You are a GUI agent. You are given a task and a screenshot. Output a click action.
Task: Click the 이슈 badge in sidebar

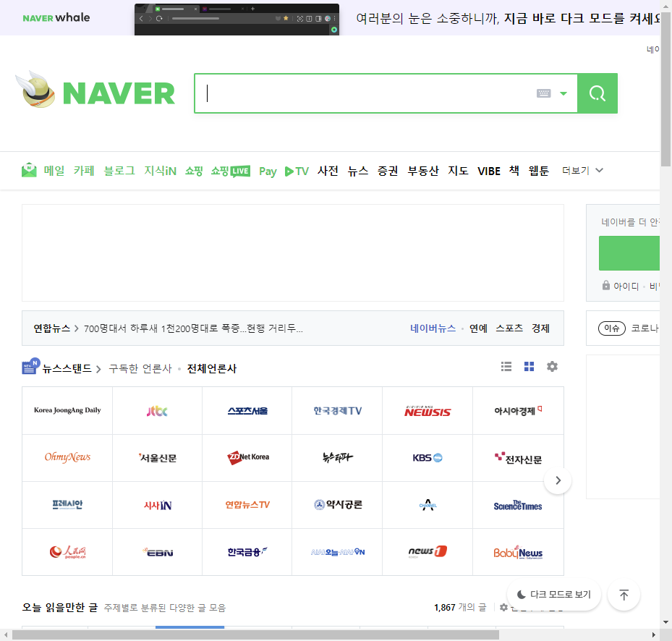[x=611, y=328]
